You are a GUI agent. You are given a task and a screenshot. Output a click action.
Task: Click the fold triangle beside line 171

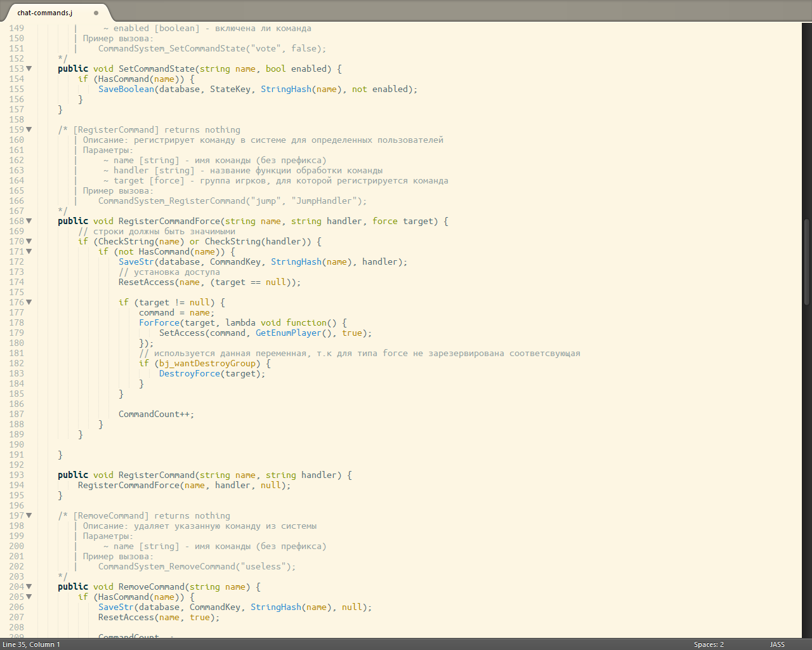click(x=29, y=251)
